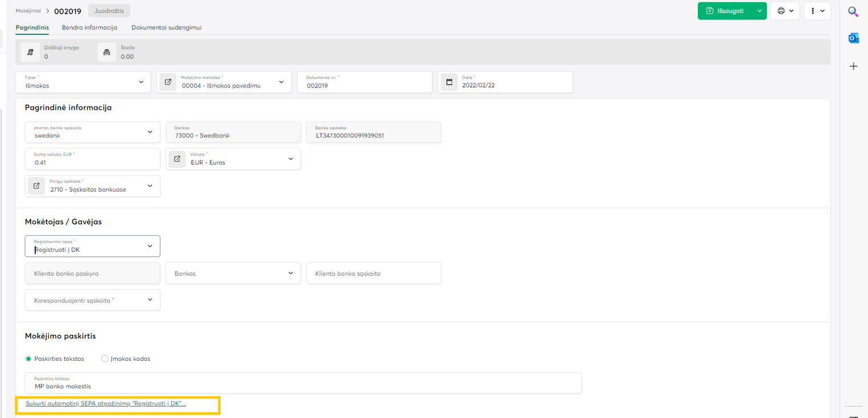
Task: Click the plus icon in sidebar
Action: click(x=853, y=66)
